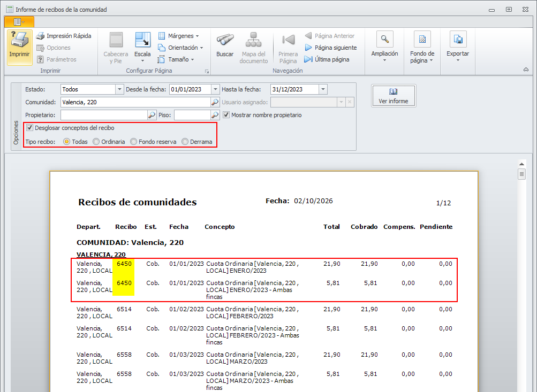Screen dimensions: 537x392
Task: Click the Comunidad field with Valencia, 220
Action: click(135, 102)
